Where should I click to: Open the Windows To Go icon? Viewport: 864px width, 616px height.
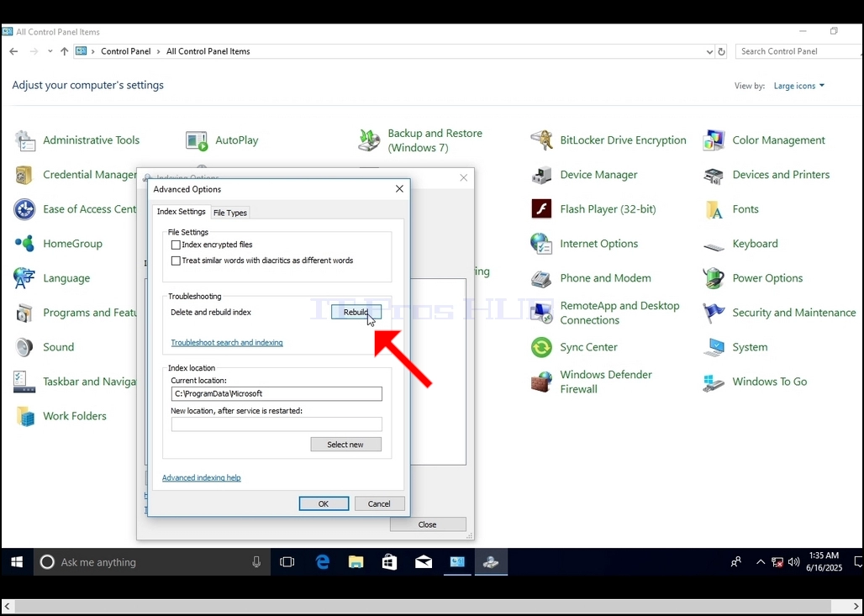click(x=714, y=382)
